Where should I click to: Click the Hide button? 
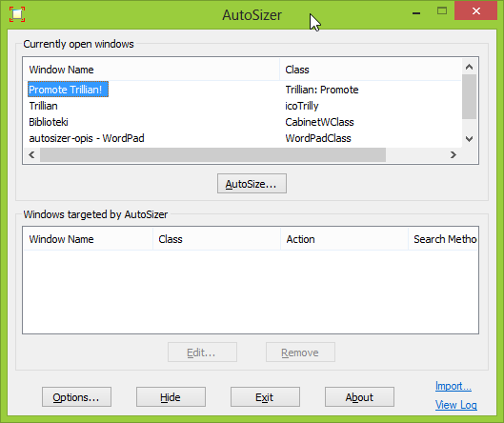point(171,397)
